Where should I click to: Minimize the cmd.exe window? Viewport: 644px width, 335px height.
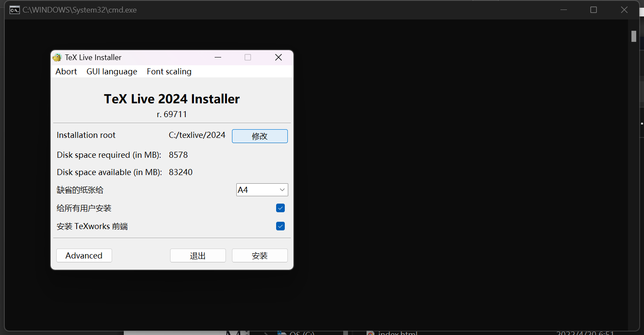click(x=563, y=10)
